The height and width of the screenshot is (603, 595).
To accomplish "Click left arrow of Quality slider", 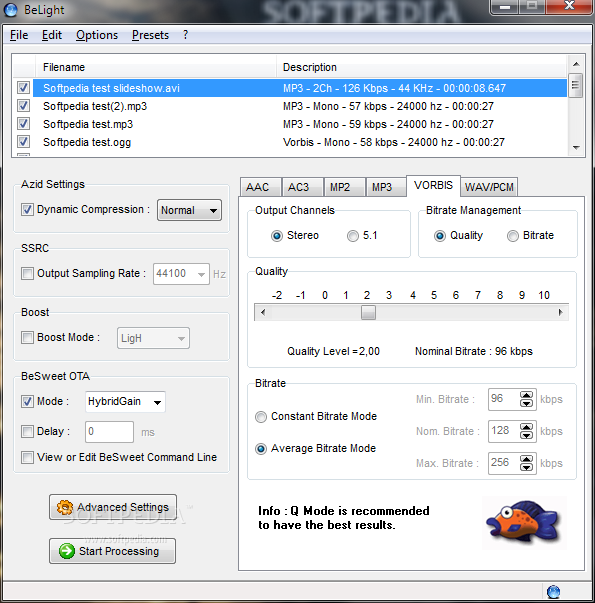I will 263,312.
